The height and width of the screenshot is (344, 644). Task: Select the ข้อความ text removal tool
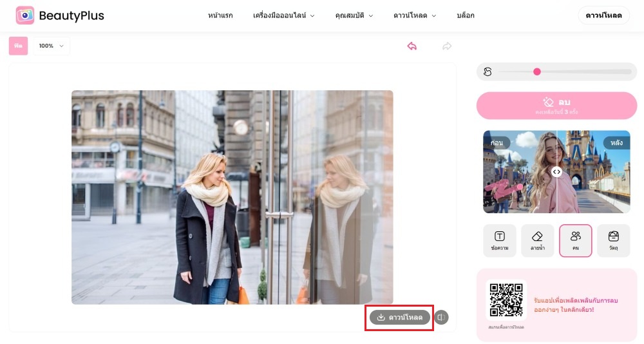click(x=500, y=240)
